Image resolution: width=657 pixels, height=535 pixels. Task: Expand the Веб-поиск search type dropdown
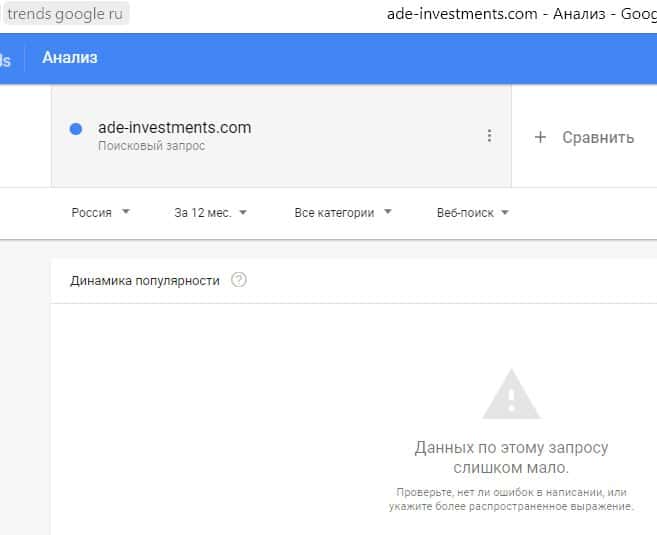click(x=473, y=212)
